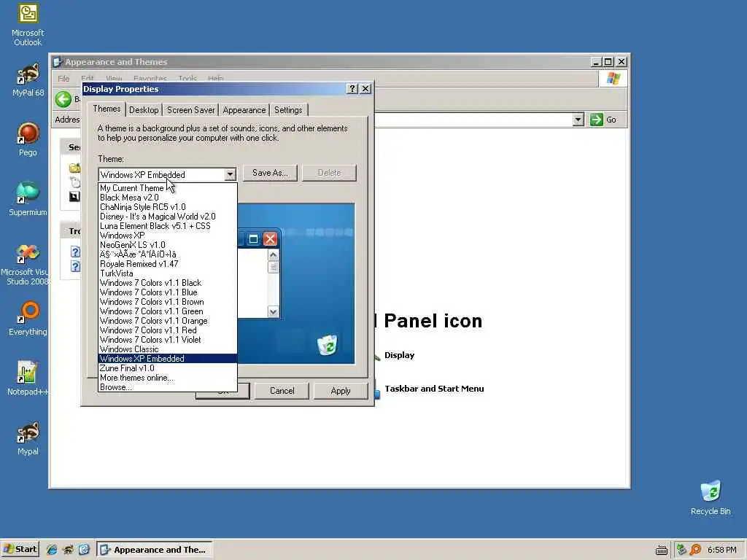The height and width of the screenshot is (560, 747).
Task: Click More themes online... entry
Action: [168, 378]
